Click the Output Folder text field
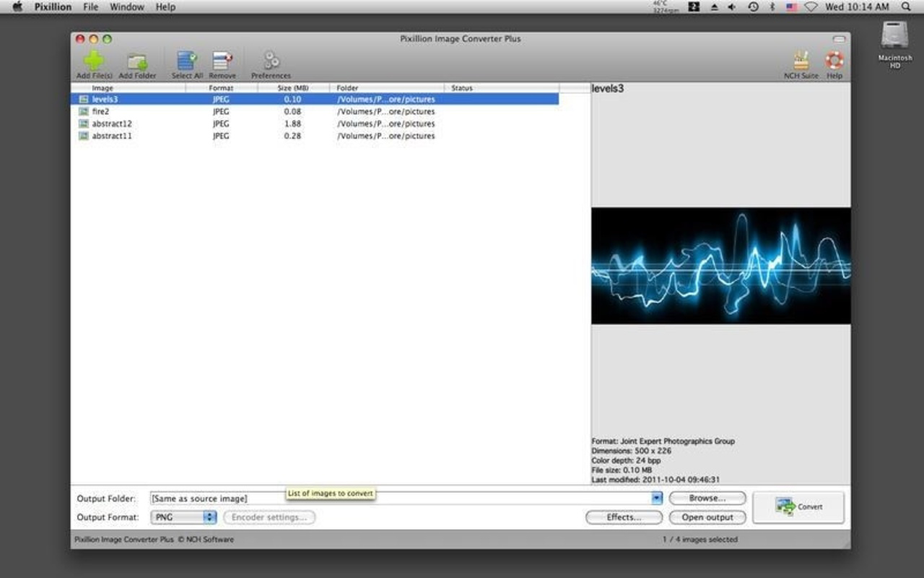The width and height of the screenshot is (924, 578). (401, 499)
